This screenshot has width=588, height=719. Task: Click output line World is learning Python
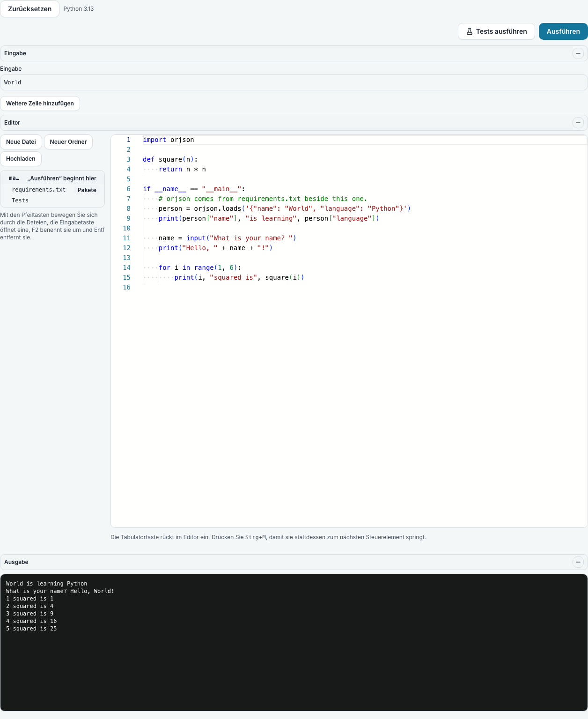pos(46,584)
